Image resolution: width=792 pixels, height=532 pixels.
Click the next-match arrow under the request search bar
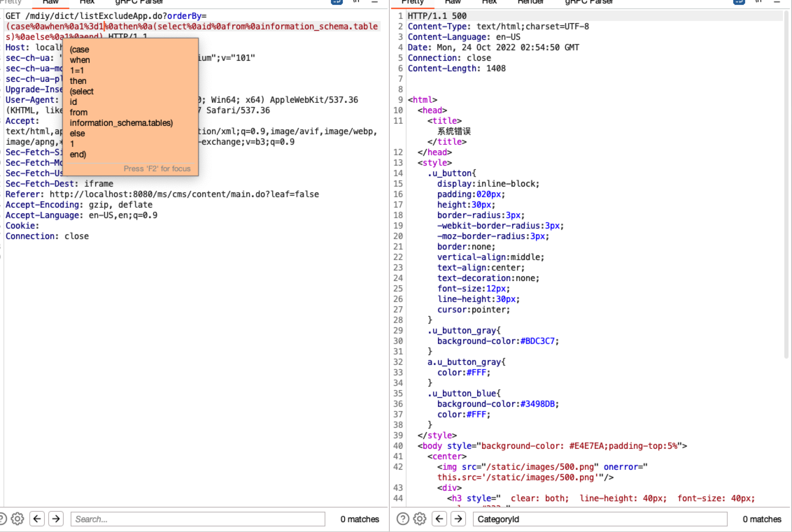(56, 519)
